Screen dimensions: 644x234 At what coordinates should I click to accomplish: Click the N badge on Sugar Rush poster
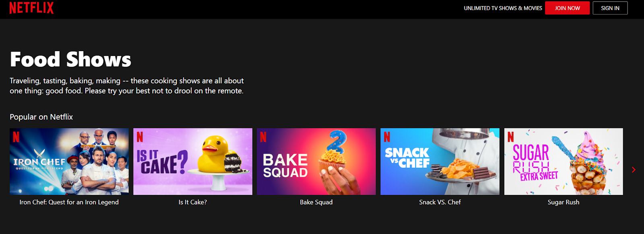point(510,137)
